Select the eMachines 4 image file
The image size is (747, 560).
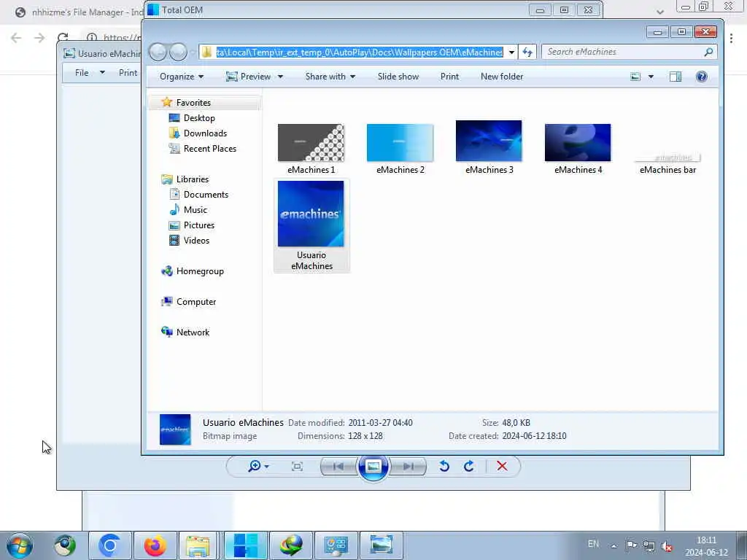578,143
